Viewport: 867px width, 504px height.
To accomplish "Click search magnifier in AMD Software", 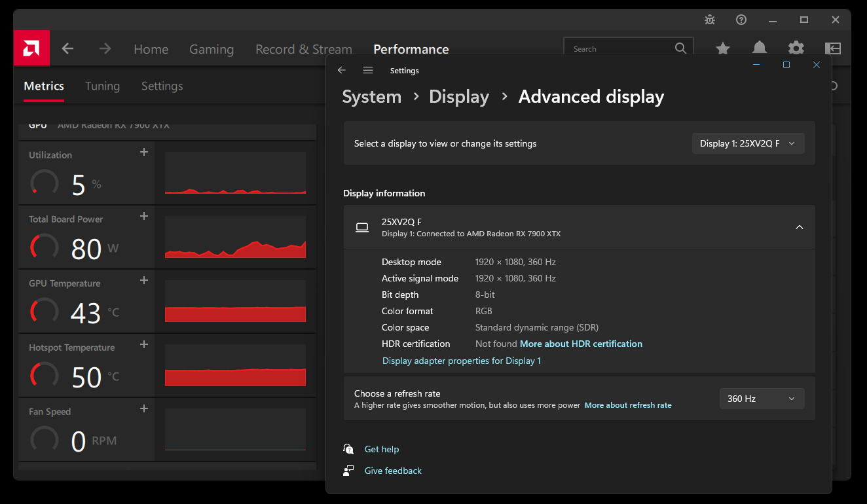I will point(681,48).
